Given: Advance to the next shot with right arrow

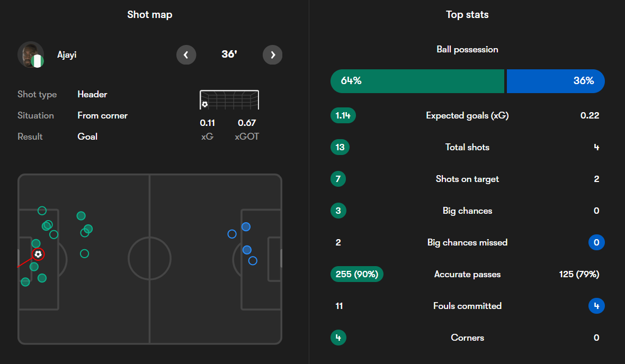Looking at the screenshot, I should [x=272, y=54].
